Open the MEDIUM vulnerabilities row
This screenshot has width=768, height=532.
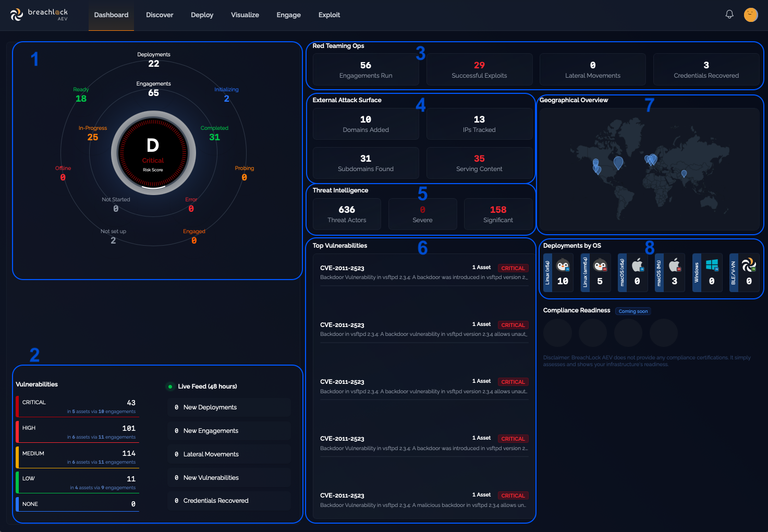click(x=78, y=457)
